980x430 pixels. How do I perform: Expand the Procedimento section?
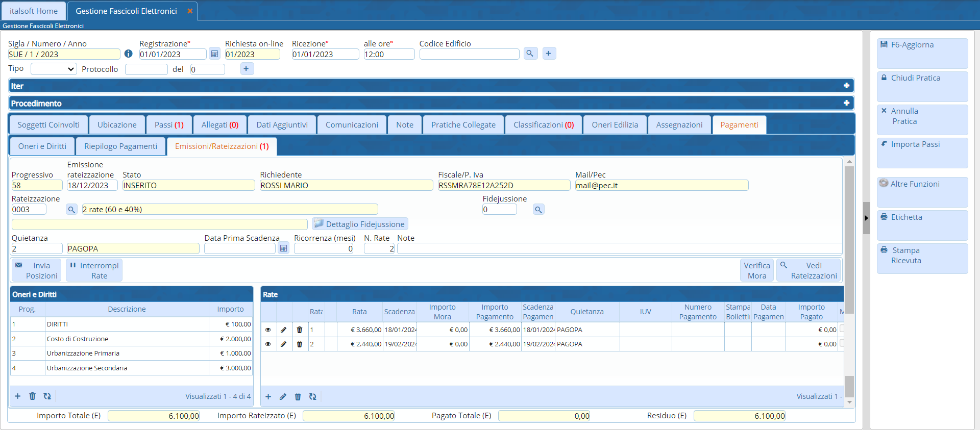pyautogui.click(x=846, y=103)
